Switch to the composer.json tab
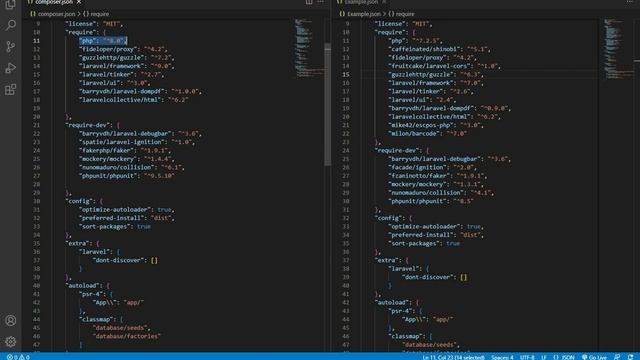The height and width of the screenshot is (360, 640). point(54,2)
